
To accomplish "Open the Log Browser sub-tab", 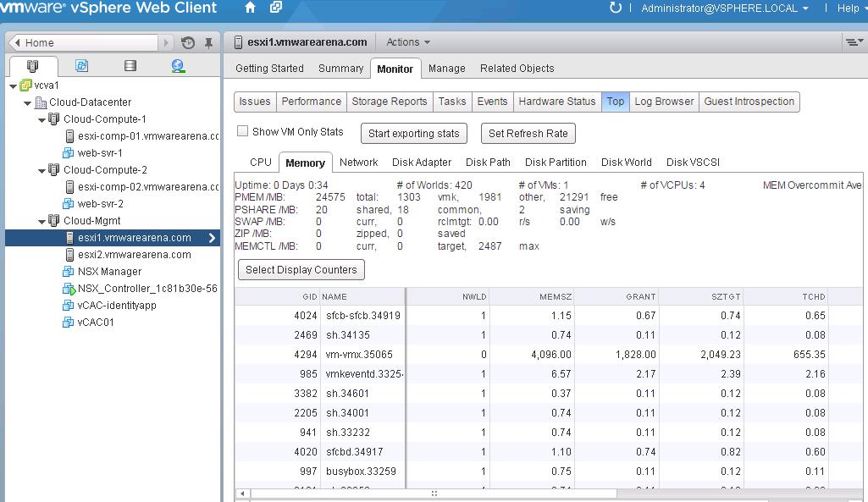I will pyautogui.click(x=664, y=102).
